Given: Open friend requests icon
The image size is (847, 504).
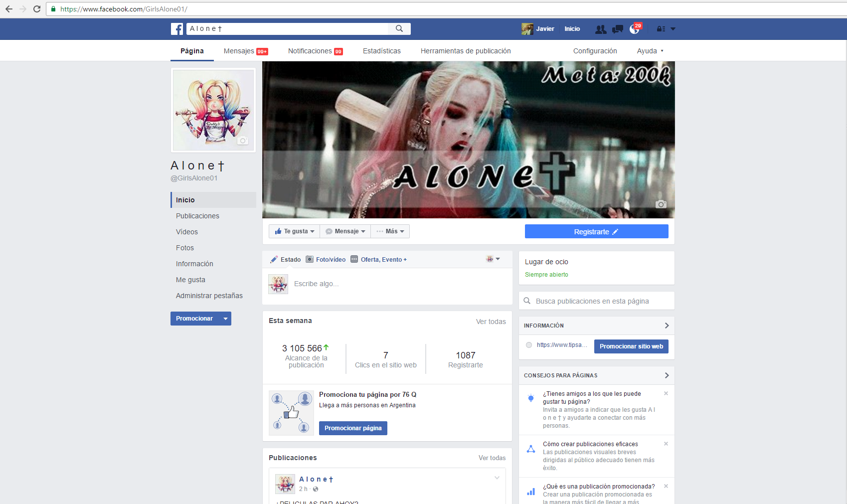Looking at the screenshot, I should click(x=601, y=29).
